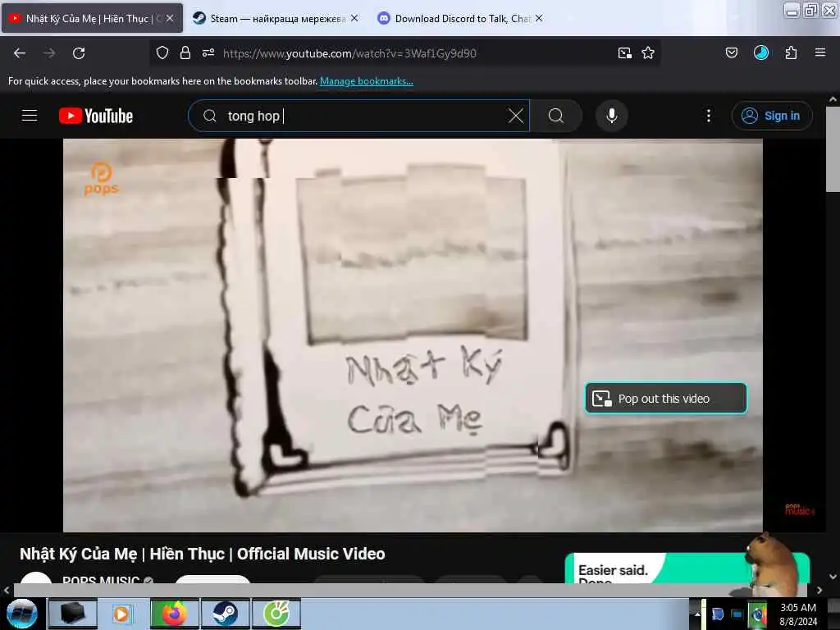
Task: Open the Windows Start button
Action: pyautogui.click(x=21, y=614)
